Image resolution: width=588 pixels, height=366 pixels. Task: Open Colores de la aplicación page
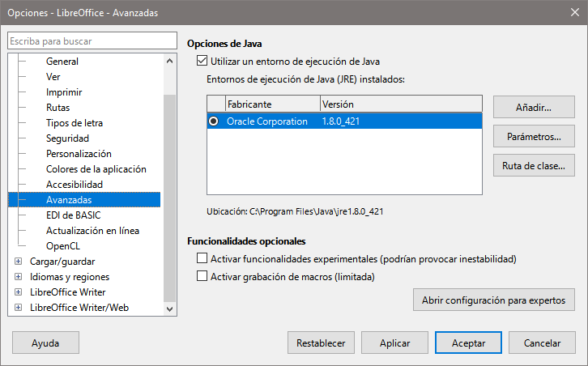[96, 169]
